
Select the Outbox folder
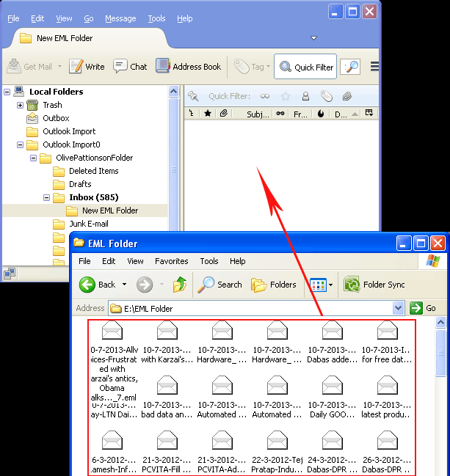(48, 118)
